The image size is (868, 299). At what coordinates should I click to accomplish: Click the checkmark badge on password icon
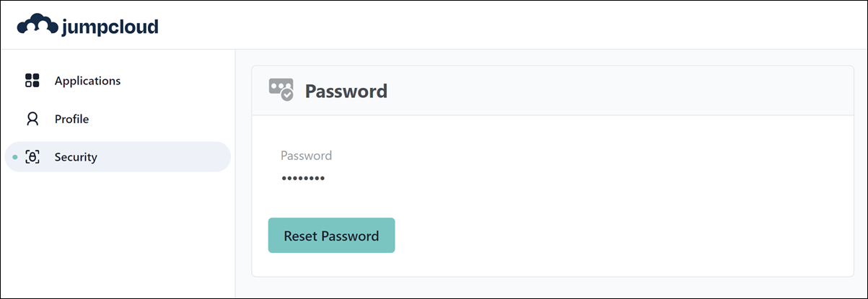coord(287,95)
